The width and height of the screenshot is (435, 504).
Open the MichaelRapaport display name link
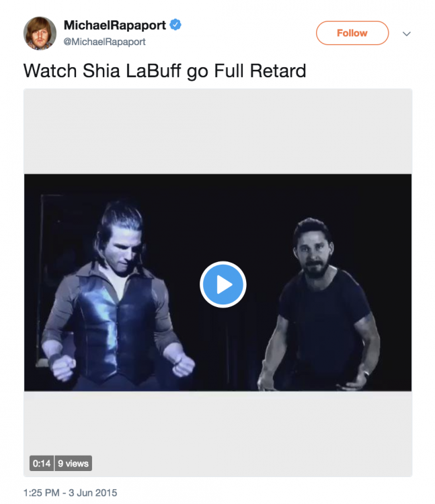pos(115,25)
